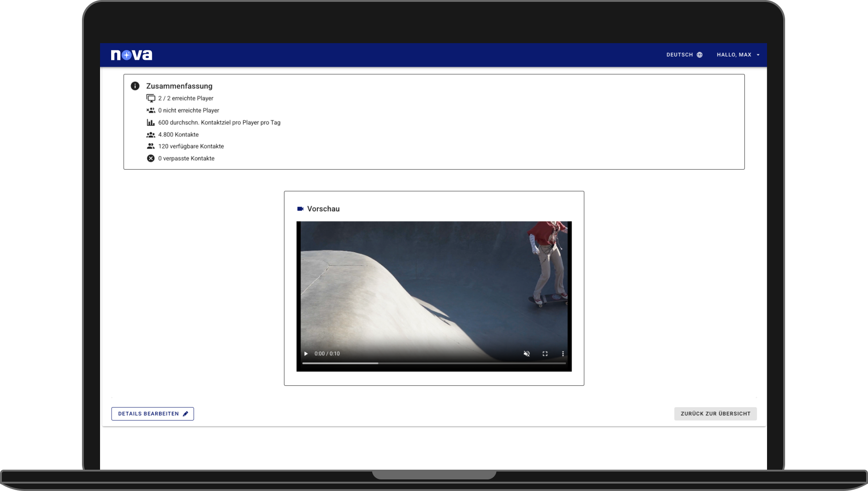Unmute the preview video

527,353
